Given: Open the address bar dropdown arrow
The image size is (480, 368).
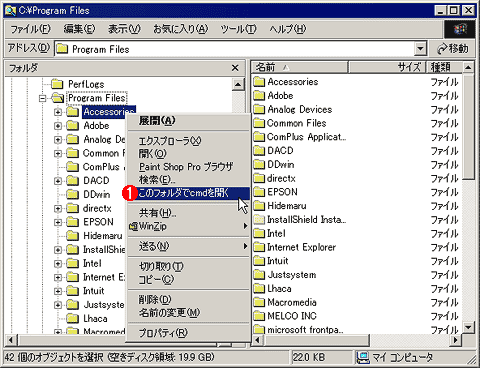Looking at the screenshot, I should tap(421, 49).
